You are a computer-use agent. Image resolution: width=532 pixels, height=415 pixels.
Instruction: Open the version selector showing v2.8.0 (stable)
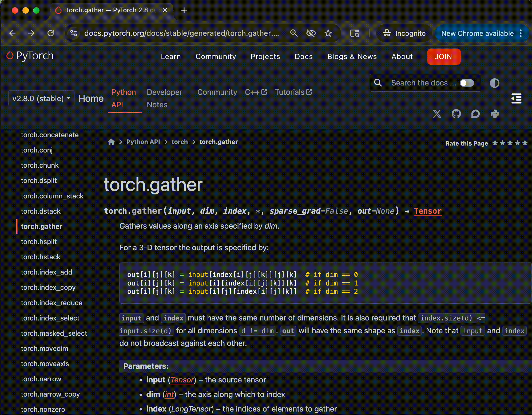41,98
